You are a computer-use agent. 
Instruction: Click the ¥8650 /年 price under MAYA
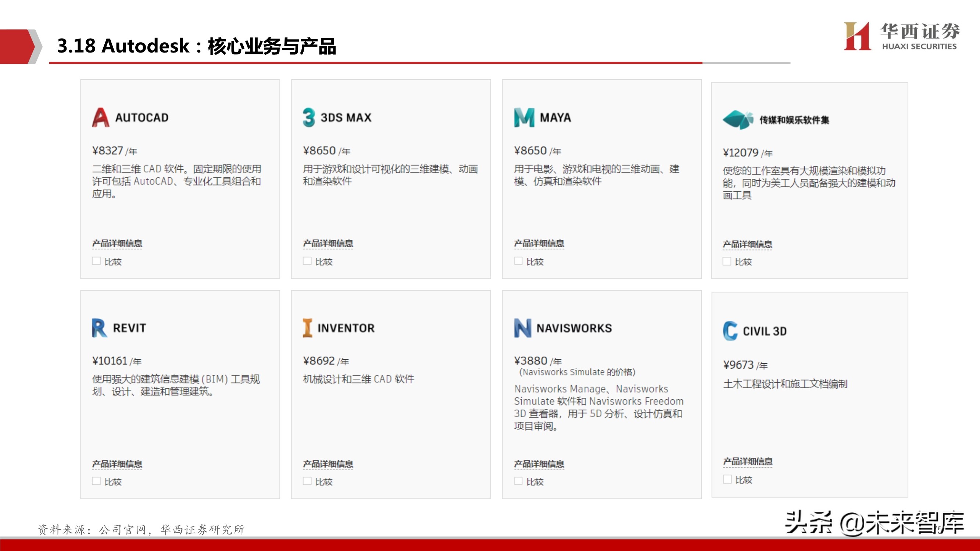(x=537, y=151)
